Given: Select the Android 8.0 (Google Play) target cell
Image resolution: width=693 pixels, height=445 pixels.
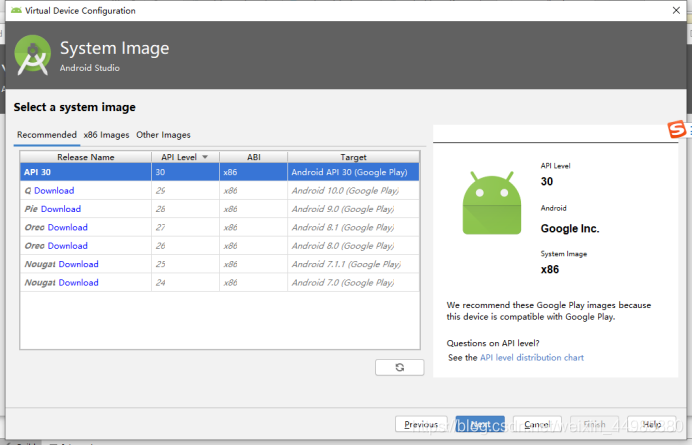Looking at the screenshot, I should (x=353, y=246).
